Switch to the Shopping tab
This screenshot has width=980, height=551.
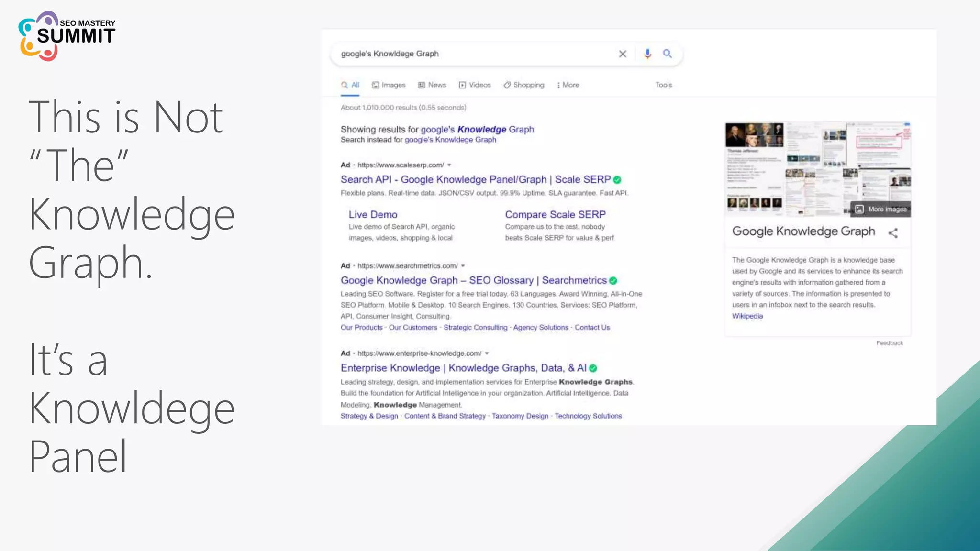pyautogui.click(x=523, y=85)
